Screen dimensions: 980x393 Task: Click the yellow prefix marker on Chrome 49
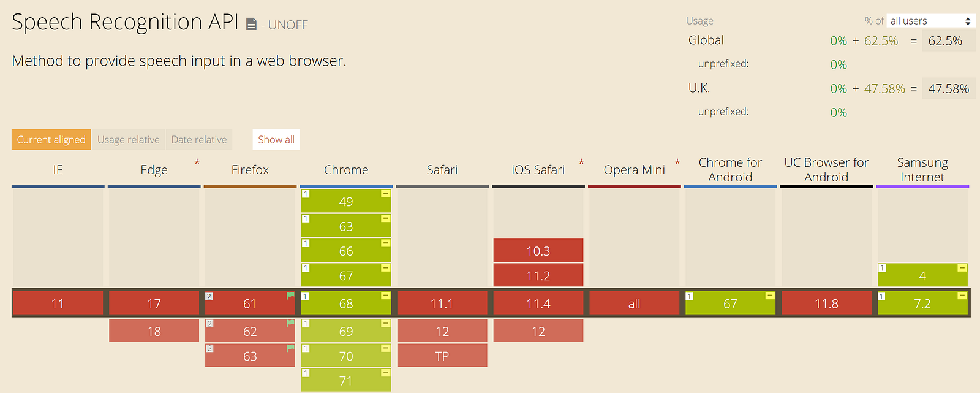coord(386,194)
